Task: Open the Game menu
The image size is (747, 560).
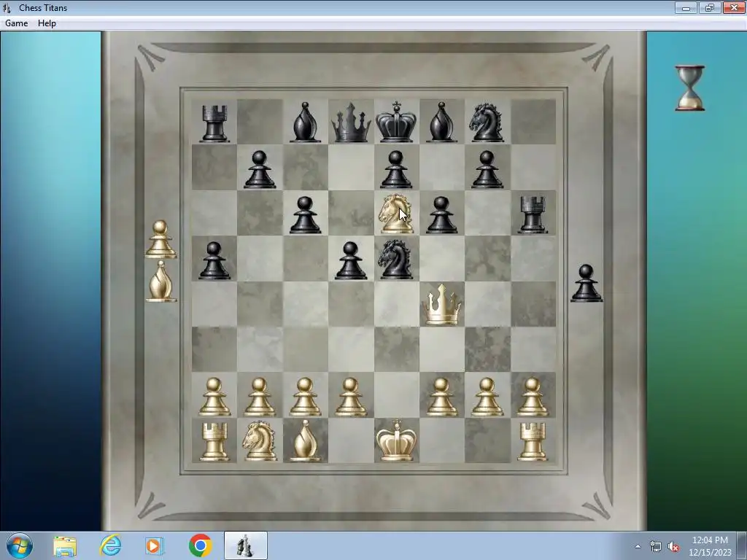Action: click(16, 23)
